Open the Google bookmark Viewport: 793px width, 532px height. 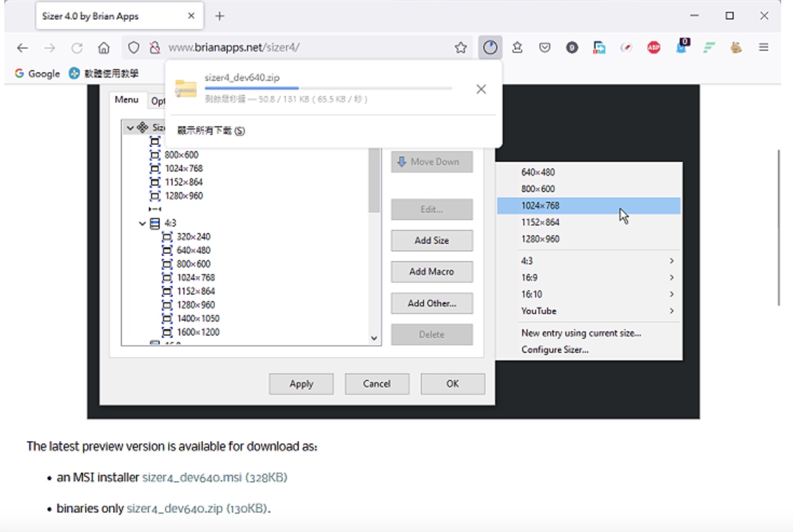[x=37, y=73]
